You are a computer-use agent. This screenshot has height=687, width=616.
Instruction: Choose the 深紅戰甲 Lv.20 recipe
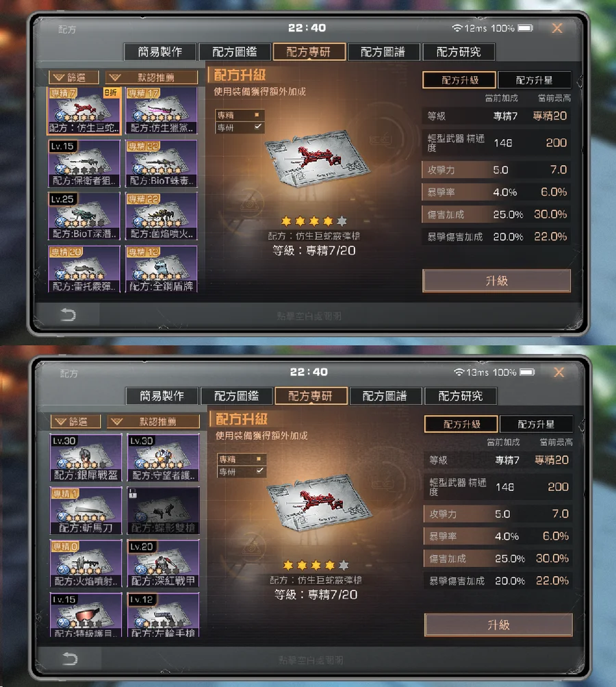[x=164, y=564]
